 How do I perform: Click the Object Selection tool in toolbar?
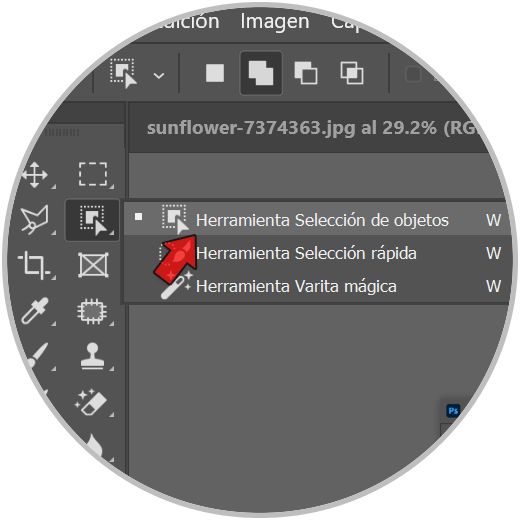tap(92, 220)
